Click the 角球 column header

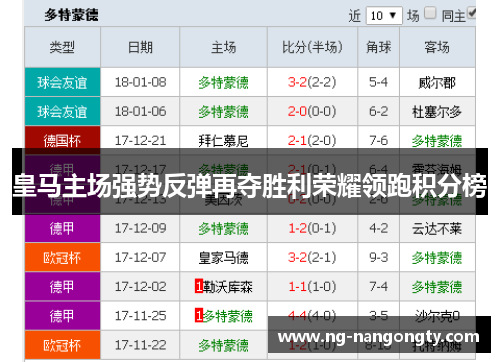click(x=378, y=47)
